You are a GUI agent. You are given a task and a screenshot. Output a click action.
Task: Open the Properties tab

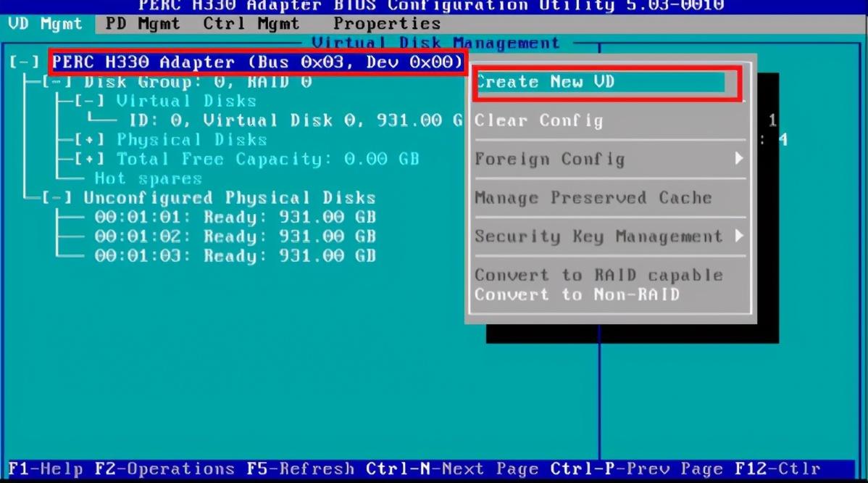point(387,24)
